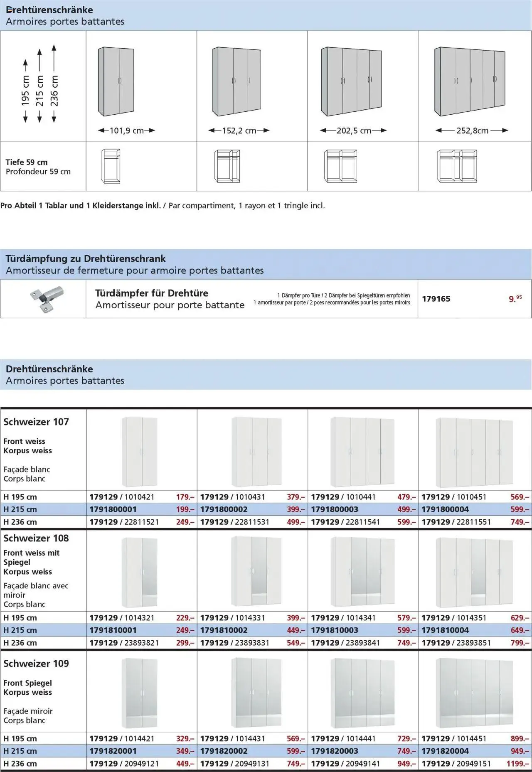Select article 1791800001
Screen dimensions: 532x772
tap(113, 509)
